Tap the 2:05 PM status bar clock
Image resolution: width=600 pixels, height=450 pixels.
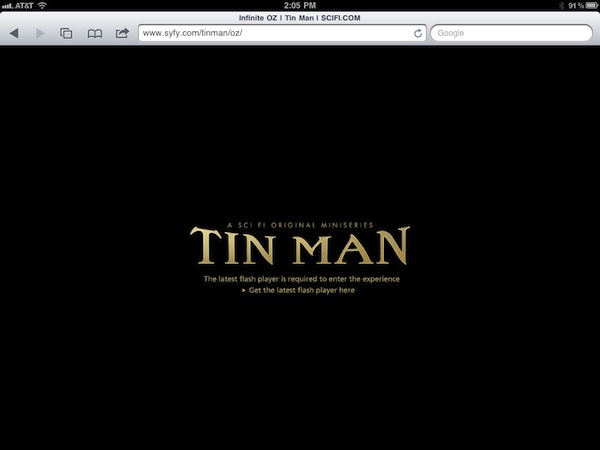[300, 5]
